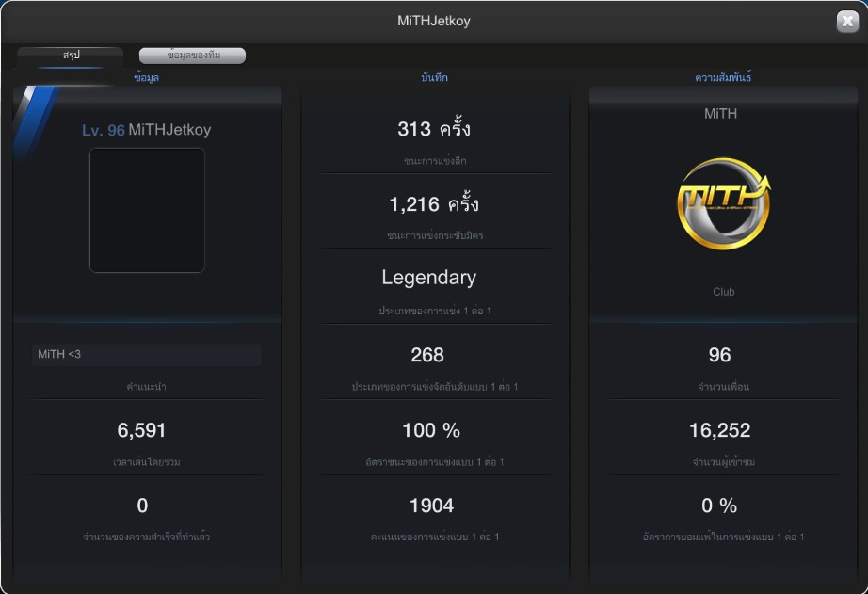Click the MiTH club logo

pyautogui.click(x=723, y=203)
